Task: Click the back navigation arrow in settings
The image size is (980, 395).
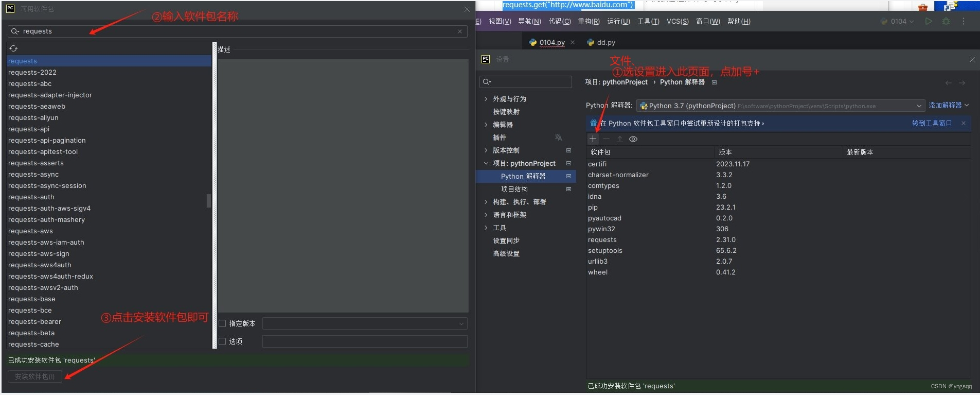Action: [949, 83]
